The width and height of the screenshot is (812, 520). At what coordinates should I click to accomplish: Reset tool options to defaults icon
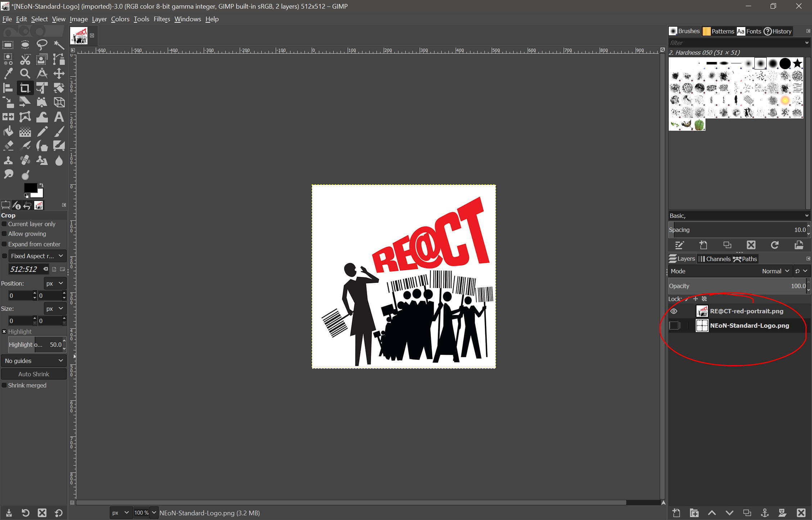click(59, 513)
